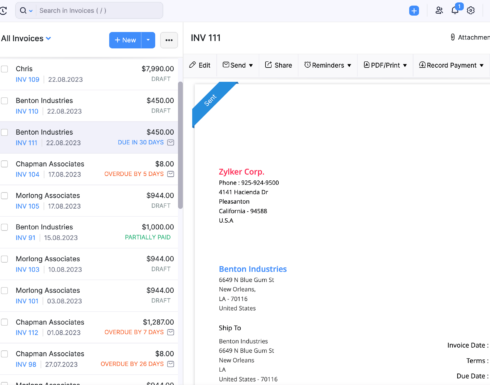Click the Zylker Corp. company name
This screenshot has height=385, width=490.
241,172
